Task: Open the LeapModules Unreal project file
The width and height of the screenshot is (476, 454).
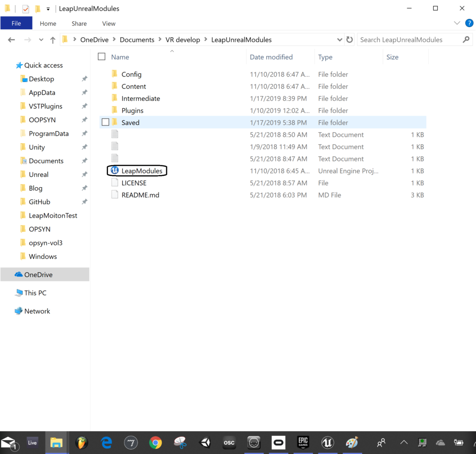Action: (142, 171)
